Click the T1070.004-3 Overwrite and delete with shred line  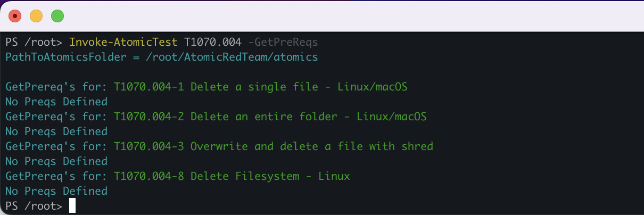coord(273,146)
